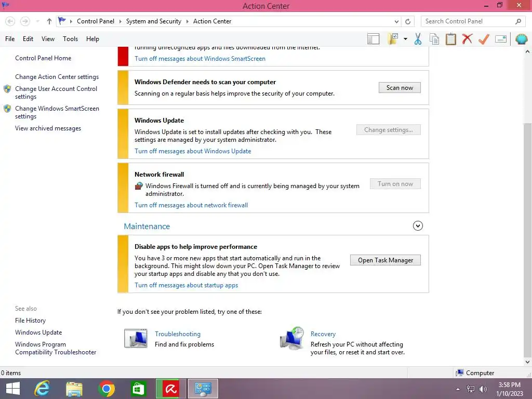
Task: Click the navigation pane layout icon
Action: coord(373,39)
